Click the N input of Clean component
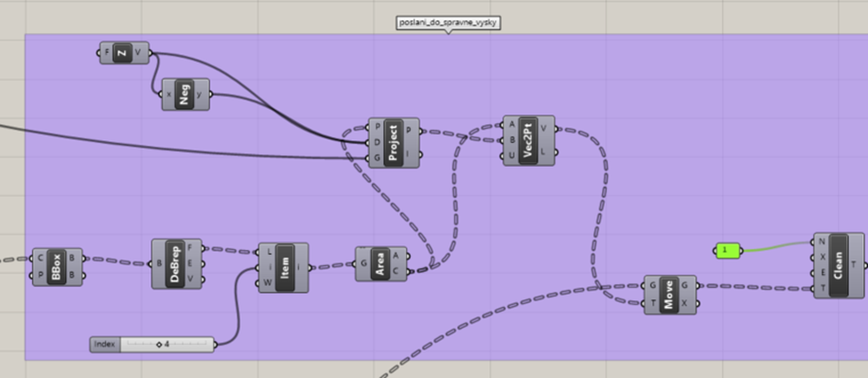Image resolution: width=868 pixels, height=378 pixels. [823, 242]
